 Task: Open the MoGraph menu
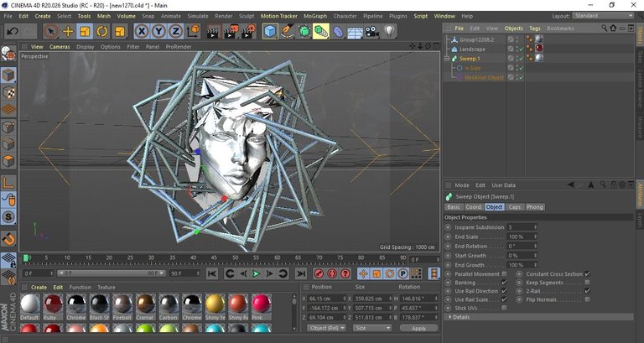click(315, 16)
